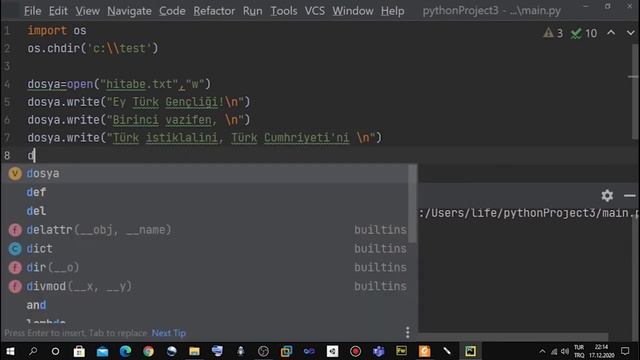Click the typo check indicator showing 10
640x360 pixels.
coord(584,33)
